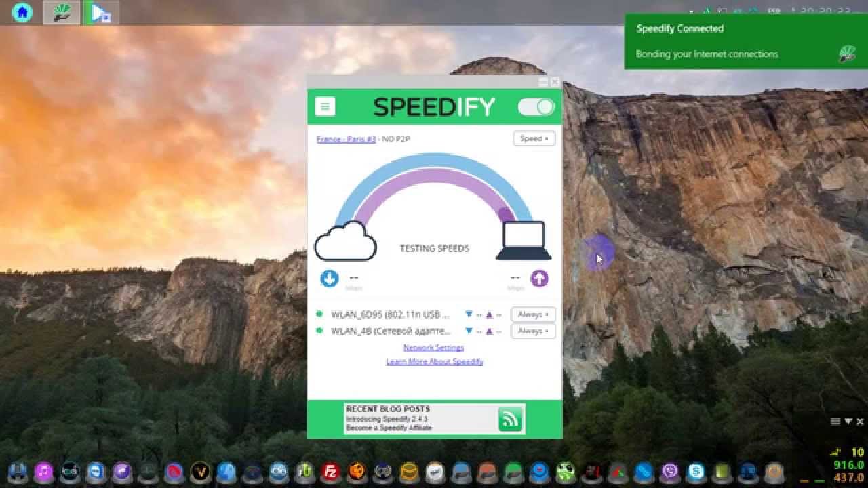The height and width of the screenshot is (488, 868).
Task: Click the RECENT BLOG POSTS heading
Action: [387, 409]
